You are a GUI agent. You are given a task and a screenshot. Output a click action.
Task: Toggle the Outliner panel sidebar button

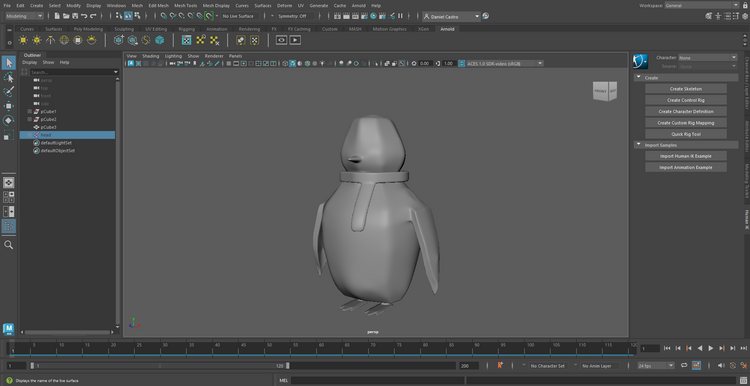point(9,226)
